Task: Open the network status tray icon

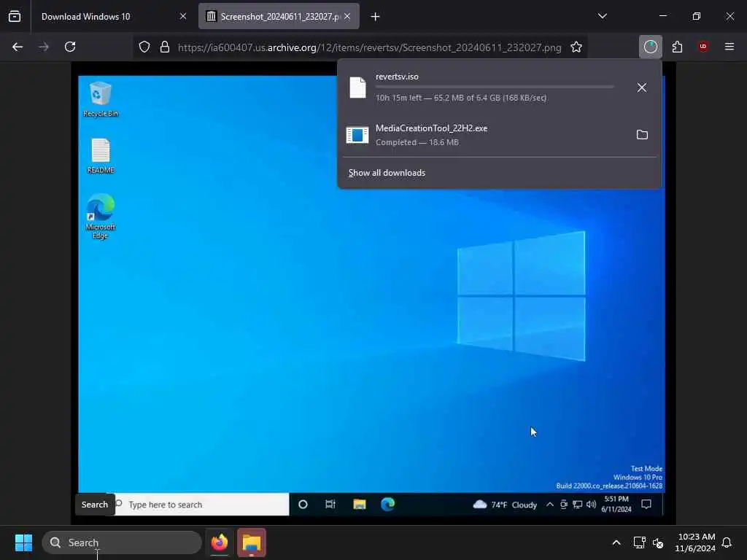Action: (639, 542)
